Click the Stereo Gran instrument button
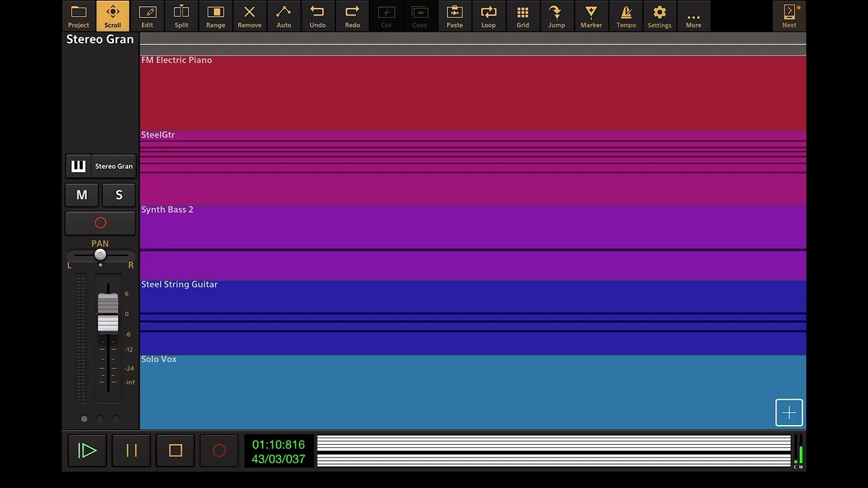The image size is (868, 488). click(x=114, y=166)
